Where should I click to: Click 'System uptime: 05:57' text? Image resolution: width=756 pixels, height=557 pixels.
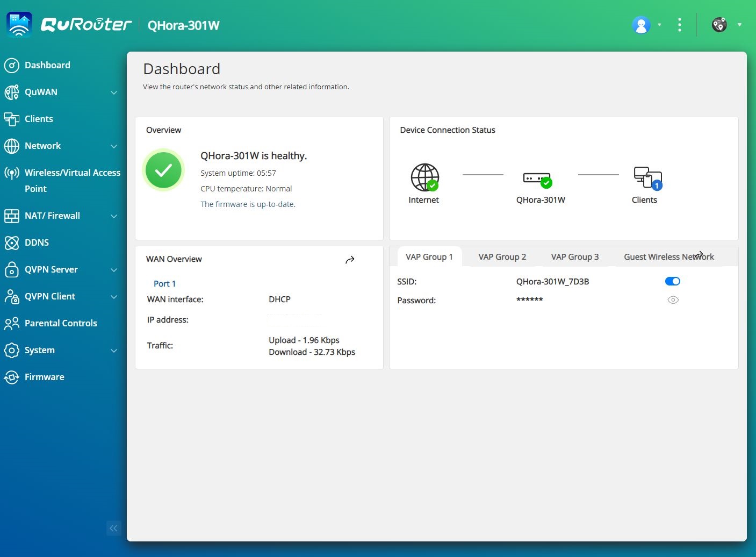(x=238, y=173)
